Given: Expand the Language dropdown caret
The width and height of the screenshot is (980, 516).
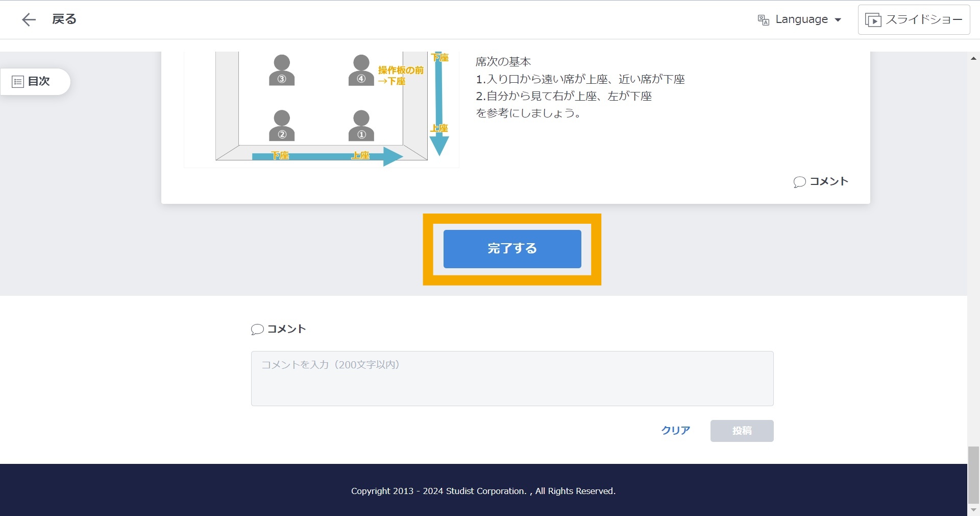Looking at the screenshot, I should point(838,20).
